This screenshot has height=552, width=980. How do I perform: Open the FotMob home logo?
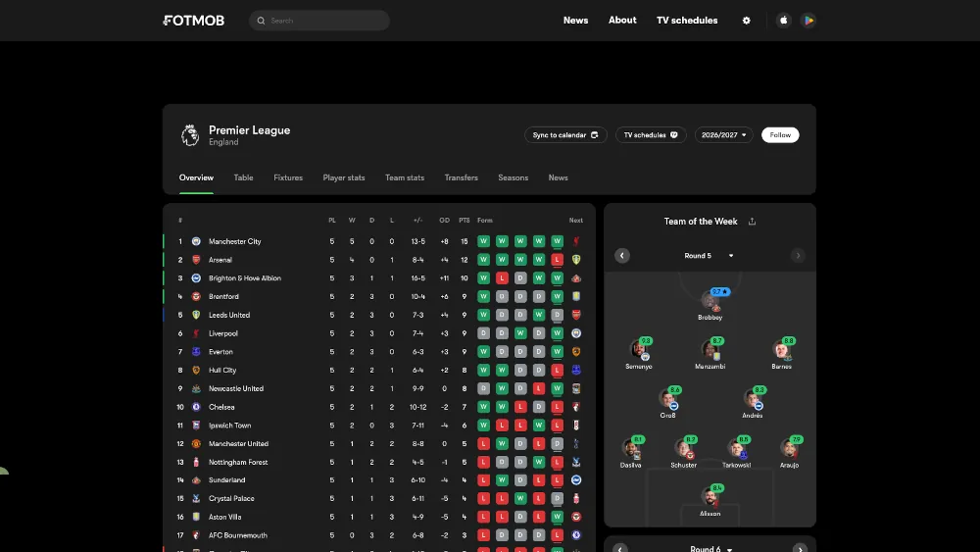tap(194, 21)
